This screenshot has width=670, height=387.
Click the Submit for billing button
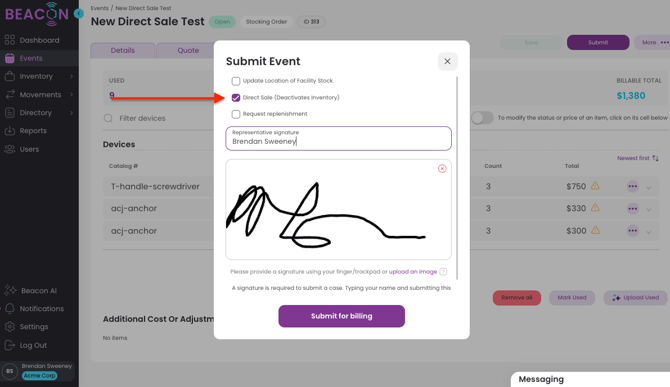coord(341,316)
